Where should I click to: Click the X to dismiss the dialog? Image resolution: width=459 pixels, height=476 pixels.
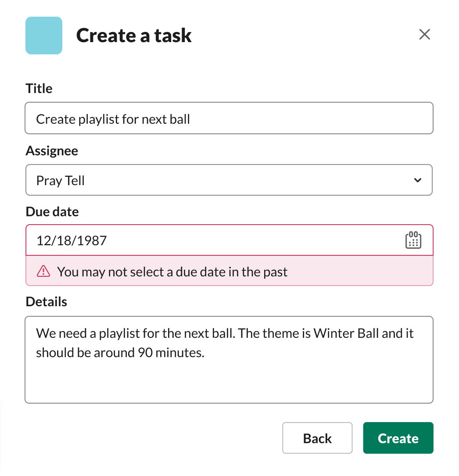(424, 35)
